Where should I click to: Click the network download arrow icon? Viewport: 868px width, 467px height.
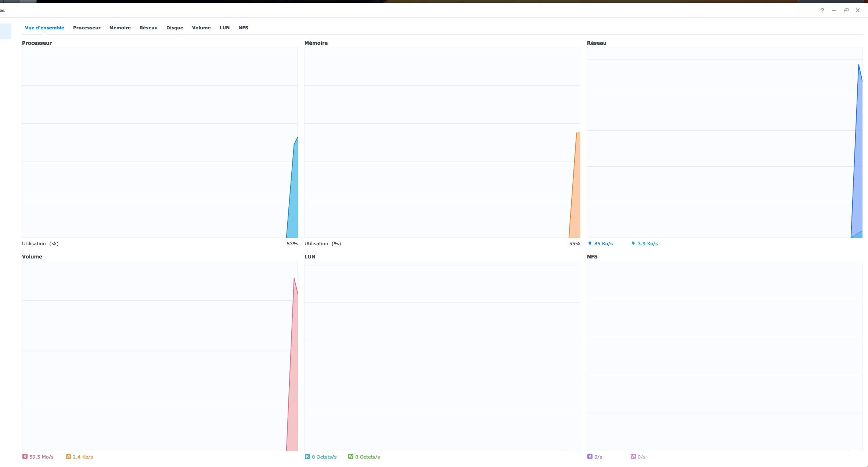point(633,243)
